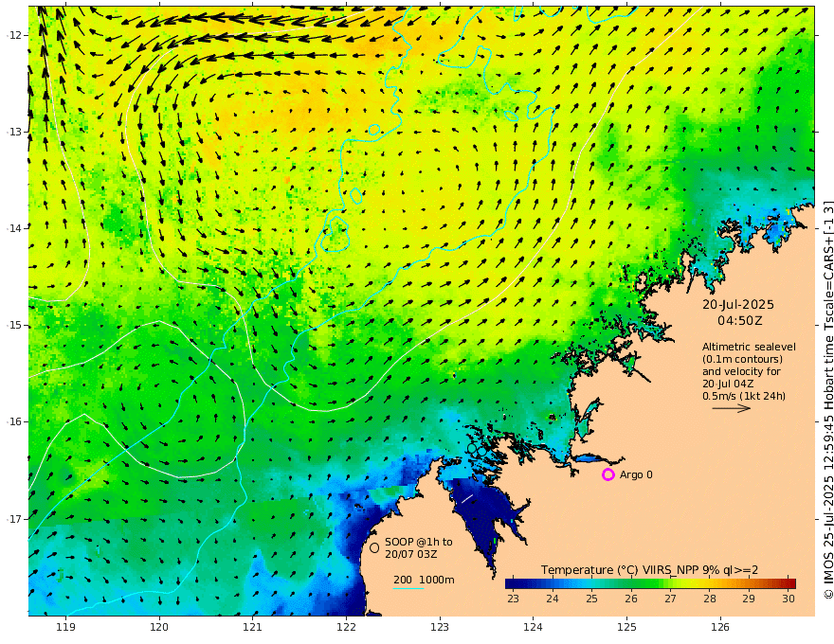The width and height of the screenshot is (834, 644).
Task: Click the green 26°C region of colorbar
Action: click(x=631, y=583)
